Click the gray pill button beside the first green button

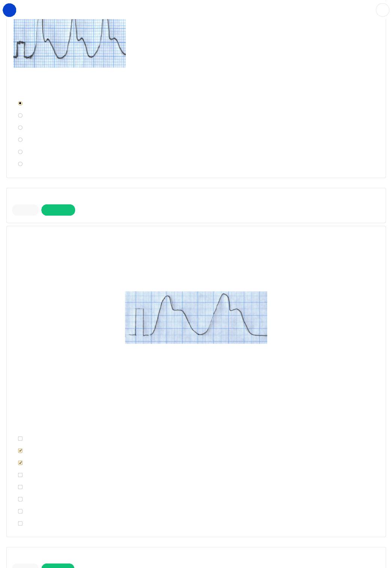point(26,210)
